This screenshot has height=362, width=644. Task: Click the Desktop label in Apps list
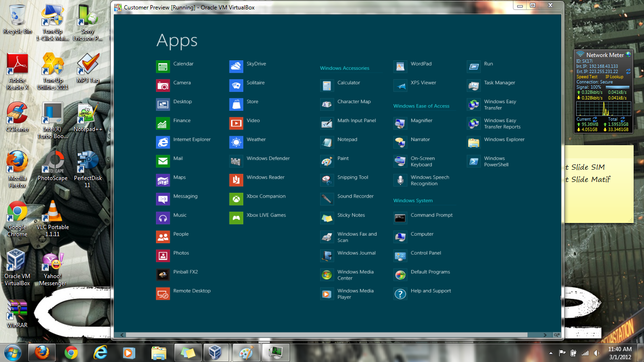(x=182, y=102)
